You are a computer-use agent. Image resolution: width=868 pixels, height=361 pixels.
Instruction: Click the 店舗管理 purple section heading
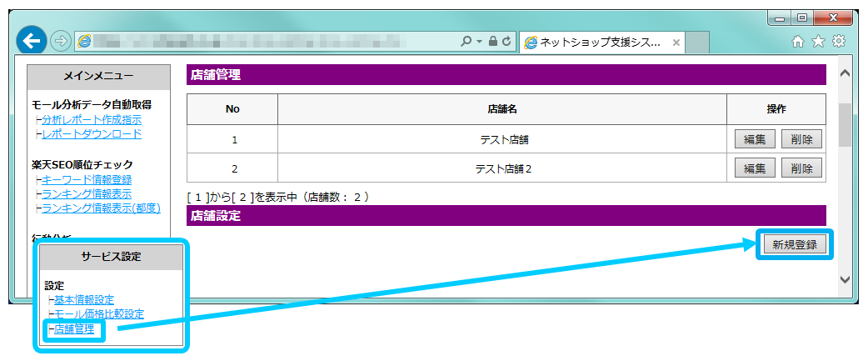(x=506, y=75)
